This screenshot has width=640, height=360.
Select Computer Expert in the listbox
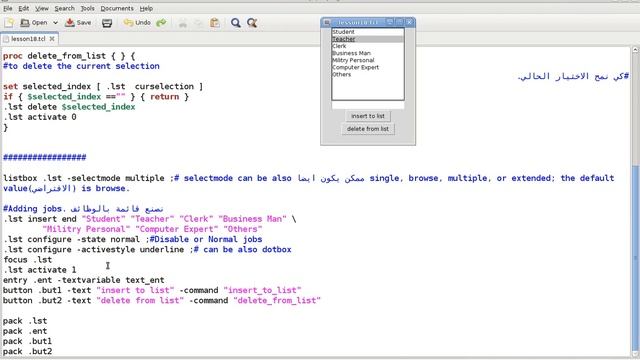click(x=368, y=67)
